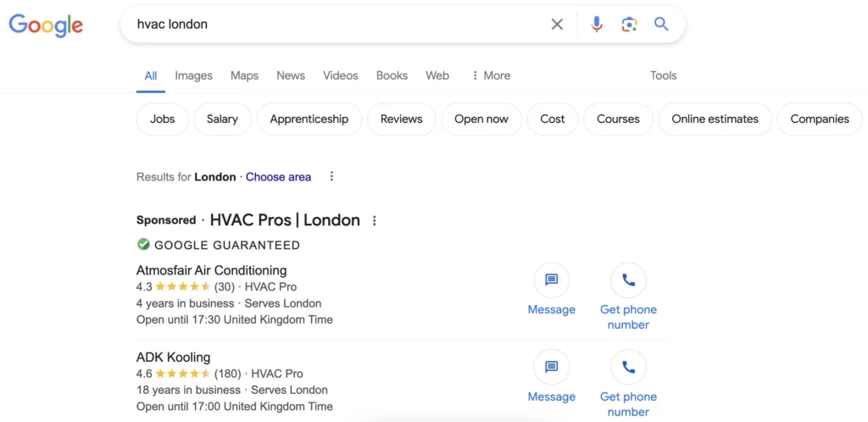868x422 pixels.
Task: Click Message label under Atmosfair row
Action: click(x=551, y=310)
